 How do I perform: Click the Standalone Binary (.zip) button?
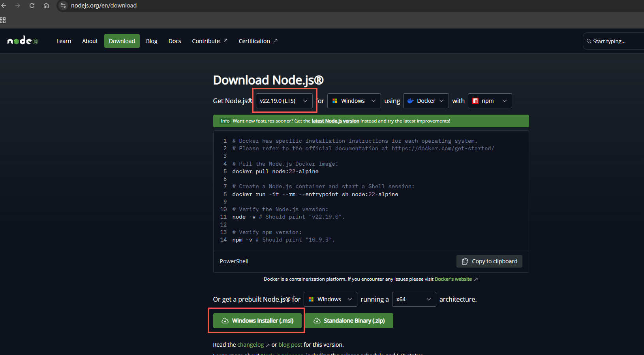pyautogui.click(x=349, y=321)
